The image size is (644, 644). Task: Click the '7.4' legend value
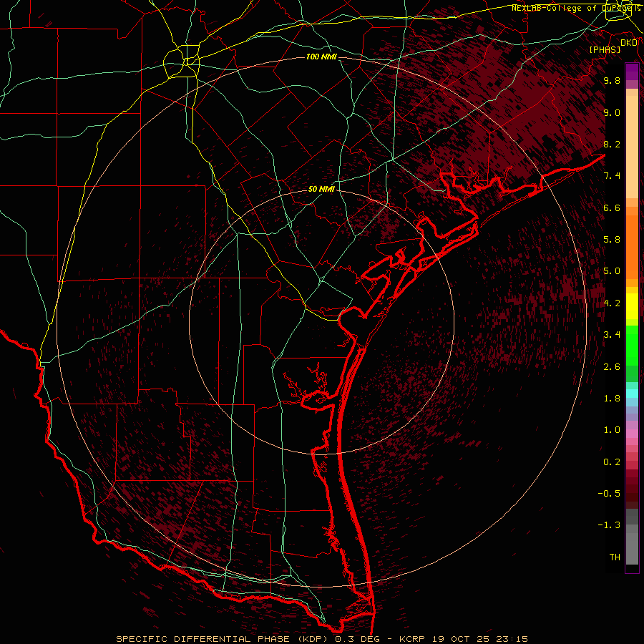click(x=612, y=176)
